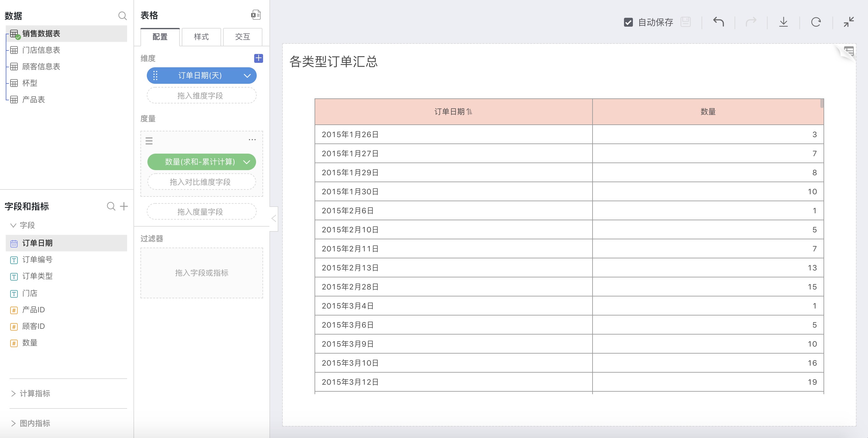
Task: Click the redo arrow icon
Action: click(751, 22)
